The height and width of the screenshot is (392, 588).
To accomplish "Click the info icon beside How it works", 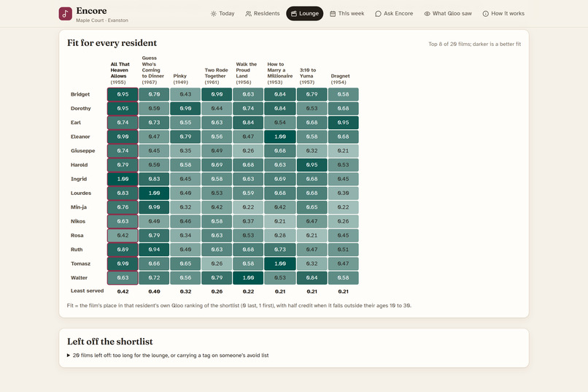I will click(486, 14).
